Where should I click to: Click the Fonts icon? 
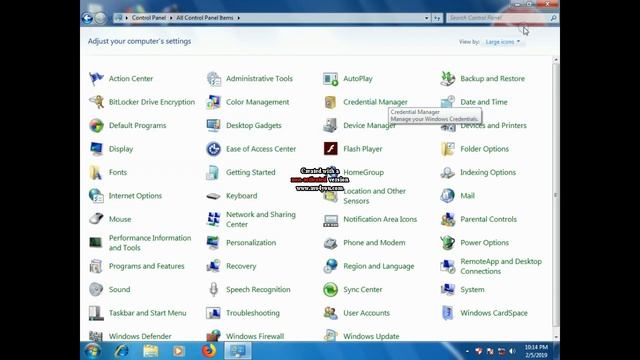(96, 172)
